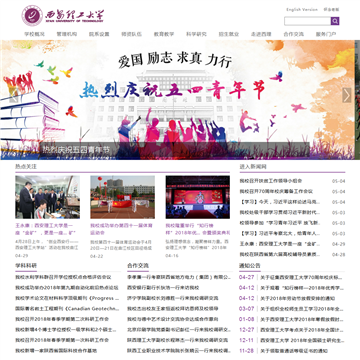
Task: Open item 西安银行副行长 一行来访我校
Action: click(x=163, y=288)
